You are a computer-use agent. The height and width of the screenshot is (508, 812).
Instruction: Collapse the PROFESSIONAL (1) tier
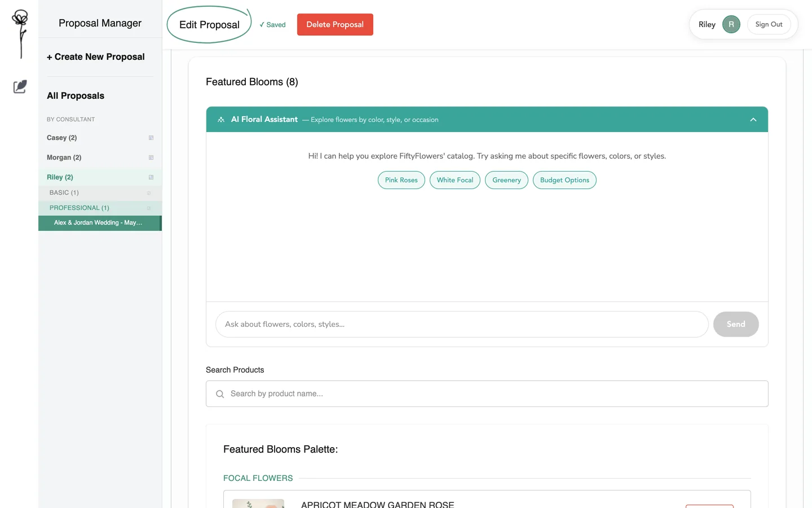[x=100, y=208]
